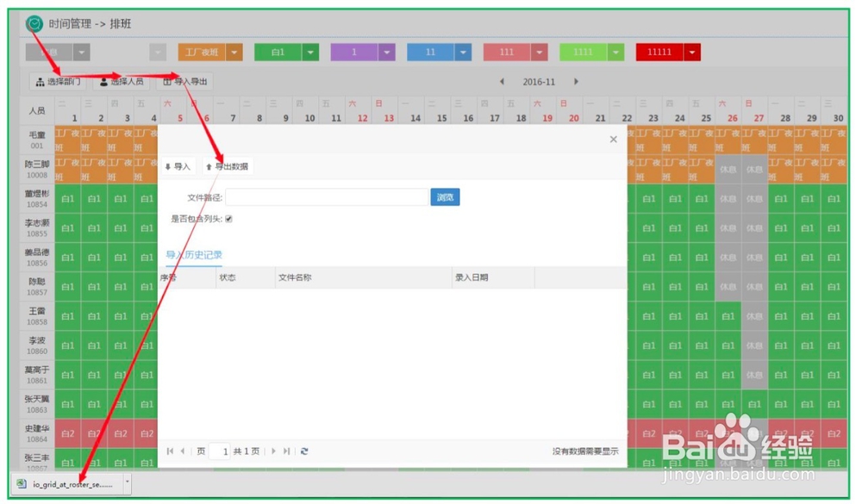Image resolution: width=862 pixels, height=504 pixels.
Task: Sort by the 状态 column header
Action: pos(245,277)
